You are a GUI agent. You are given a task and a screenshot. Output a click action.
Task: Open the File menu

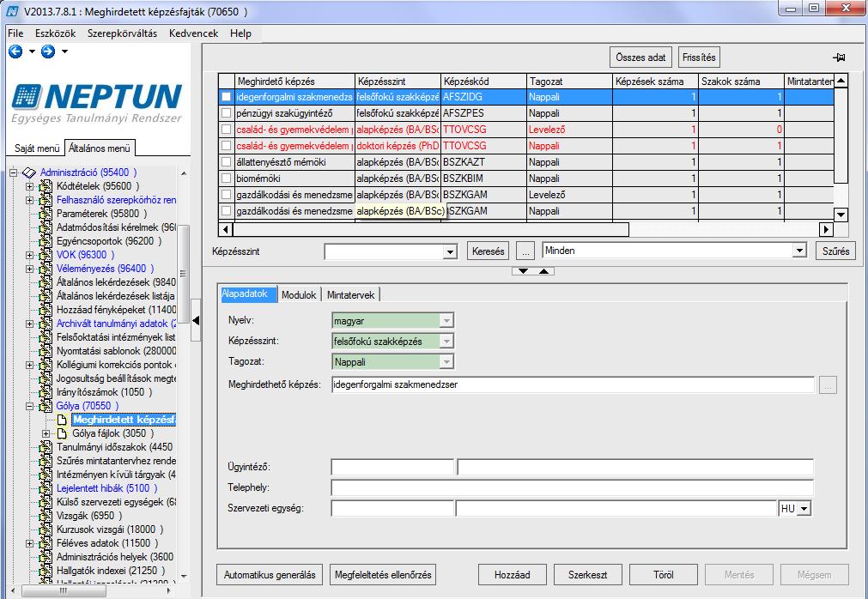click(x=15, y=33)
